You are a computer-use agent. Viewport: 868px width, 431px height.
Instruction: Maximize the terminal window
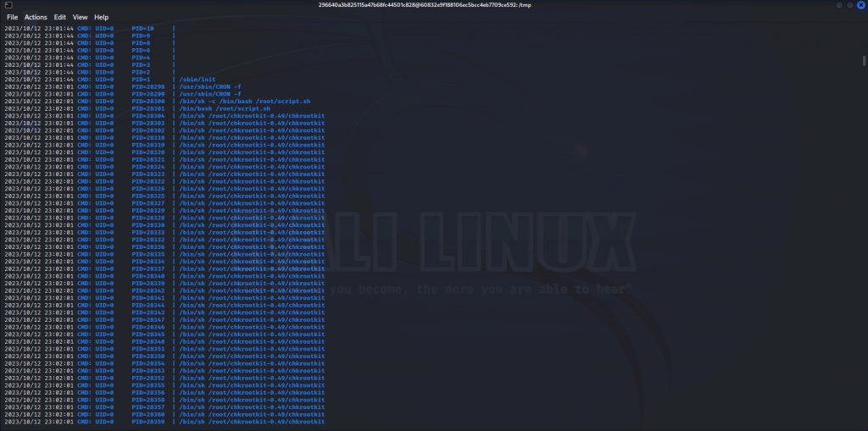tap(850, 5)
